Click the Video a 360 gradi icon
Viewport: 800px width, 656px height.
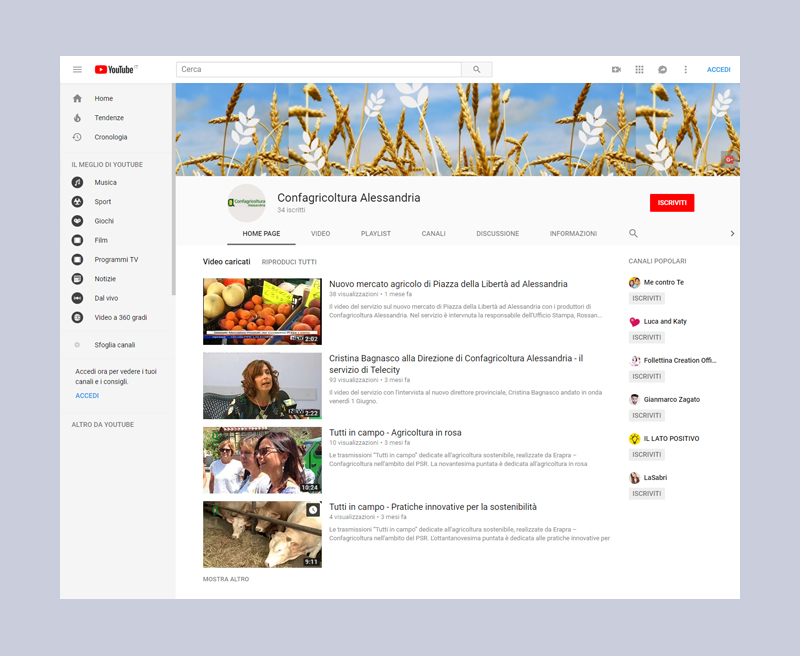point(77,317)
